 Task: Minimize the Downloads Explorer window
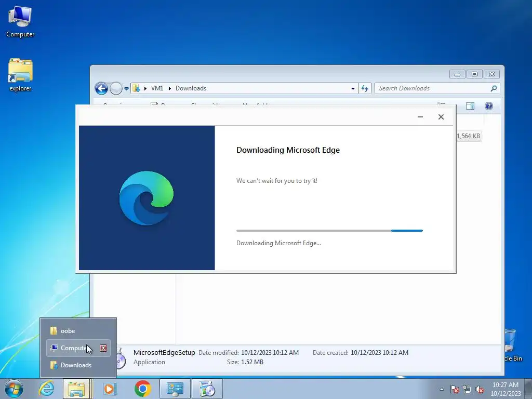coord(457,74)
